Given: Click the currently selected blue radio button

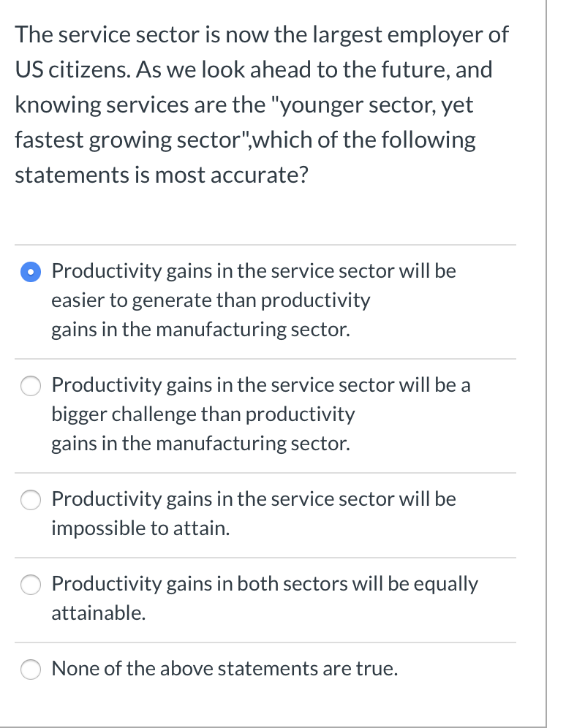Looking at the screenshot, I should coord(30,271).
